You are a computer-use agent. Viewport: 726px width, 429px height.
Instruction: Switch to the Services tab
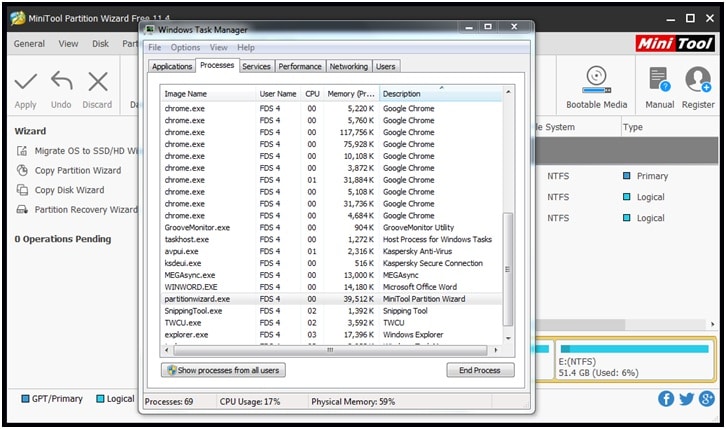coord(256,67)
